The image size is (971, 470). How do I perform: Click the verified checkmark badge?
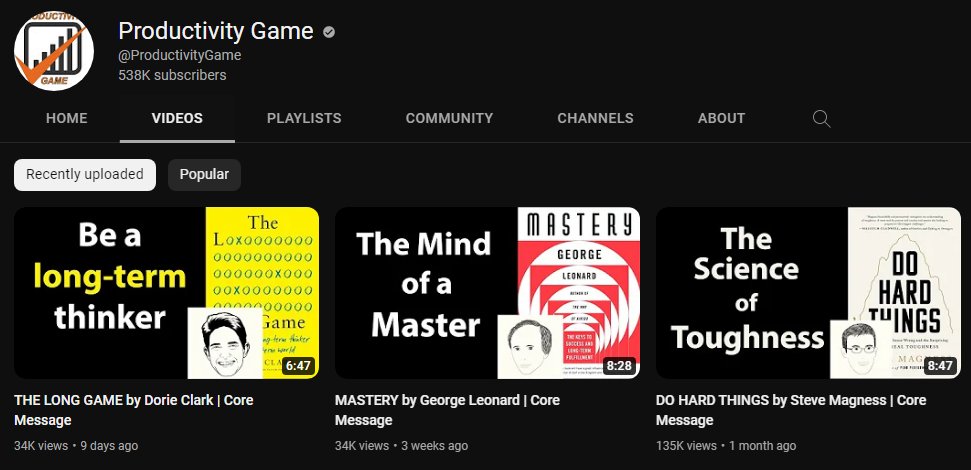(329, 32)
